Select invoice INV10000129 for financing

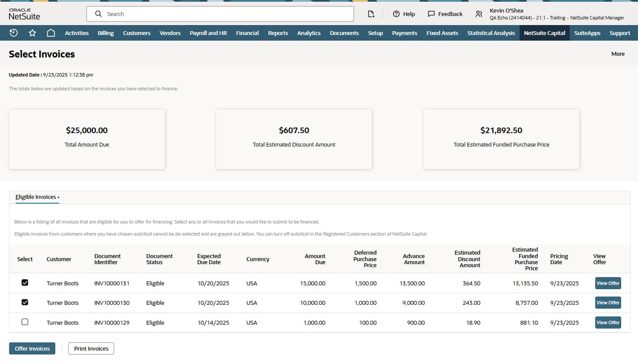point(25,322)
